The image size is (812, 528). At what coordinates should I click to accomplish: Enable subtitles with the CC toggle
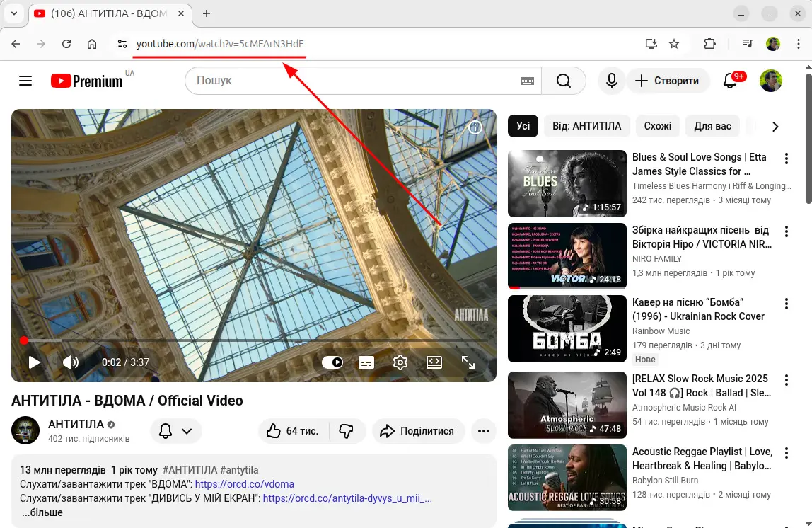click(366, 362)
